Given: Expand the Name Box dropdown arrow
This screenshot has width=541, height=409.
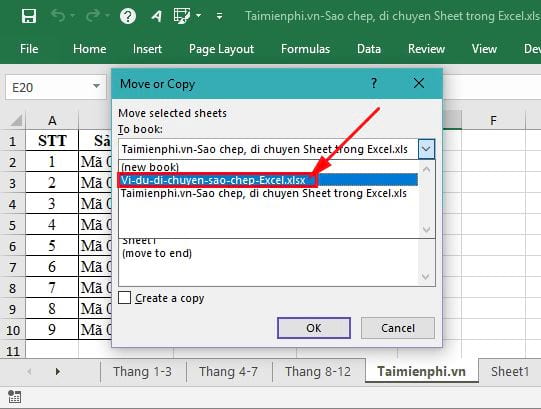Looking at the screenshot, I should point(97,86).
